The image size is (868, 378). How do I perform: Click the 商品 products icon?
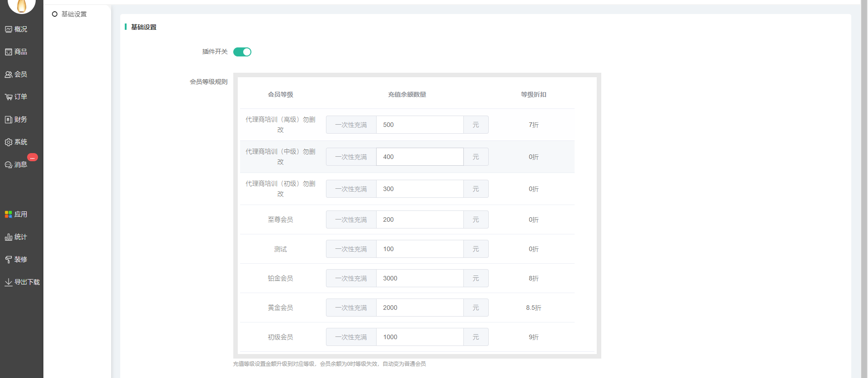pyautogui.click(x=9, y=52)
